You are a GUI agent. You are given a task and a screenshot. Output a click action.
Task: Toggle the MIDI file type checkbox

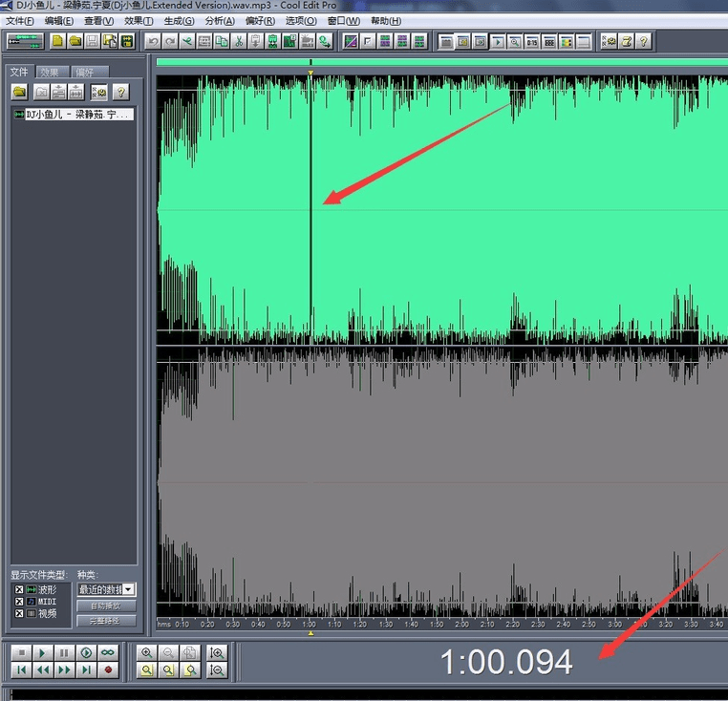point(18,602)
